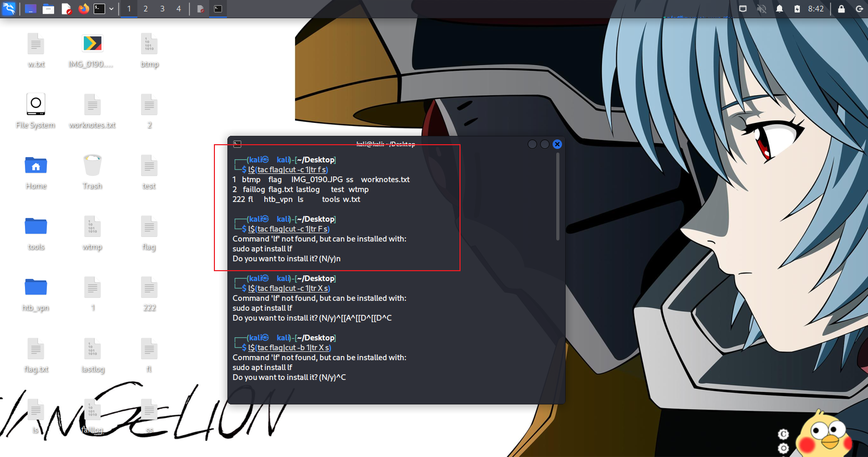This screenshot has width=868, height=457.
Task: Select the Trash desktop icon
Action: click(x=92, y=172)
